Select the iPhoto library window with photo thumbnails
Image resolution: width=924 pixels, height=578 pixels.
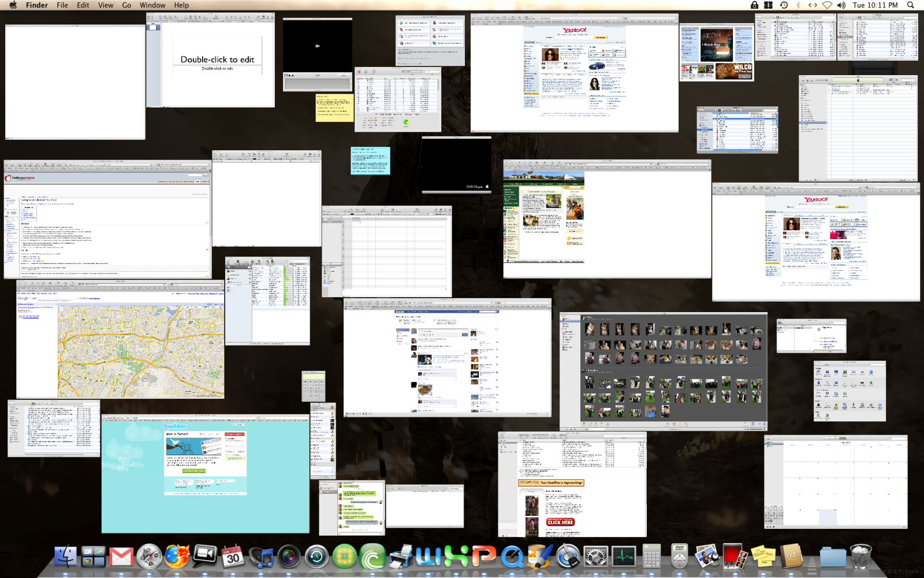(664, 372)
